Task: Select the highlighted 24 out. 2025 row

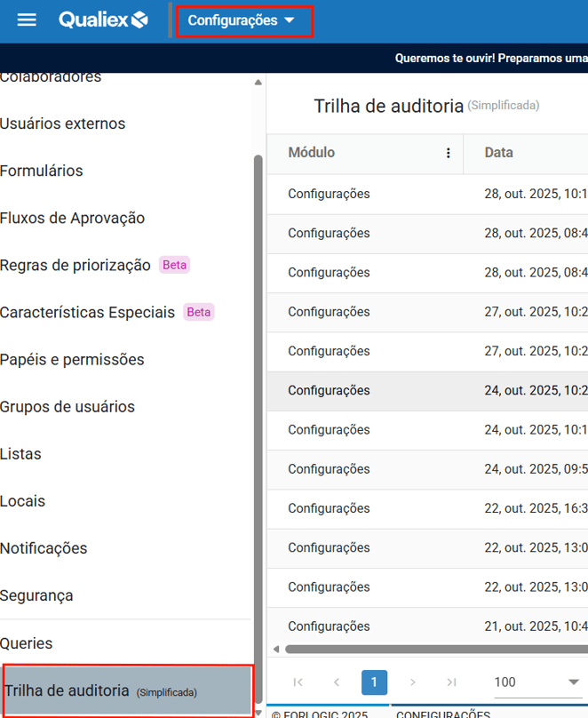Action: 426,390
